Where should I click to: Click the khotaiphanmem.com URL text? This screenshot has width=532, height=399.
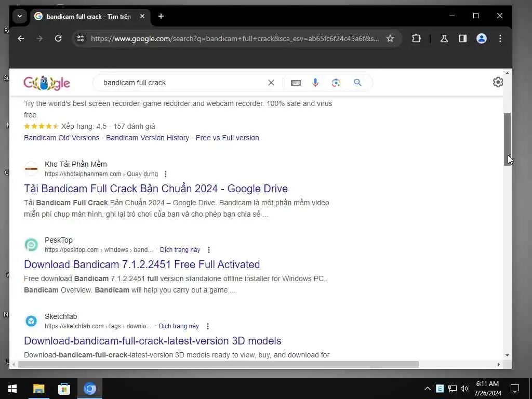[x=83, y=174]
